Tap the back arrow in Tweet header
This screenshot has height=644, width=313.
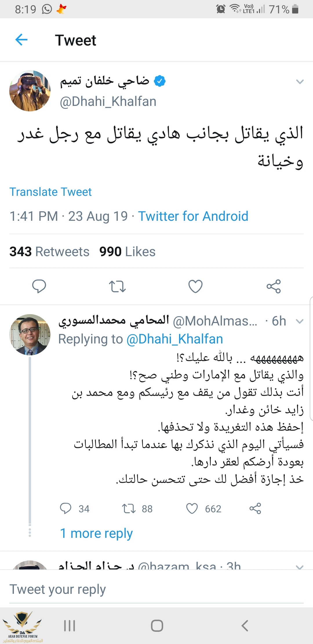click(21, 40)
